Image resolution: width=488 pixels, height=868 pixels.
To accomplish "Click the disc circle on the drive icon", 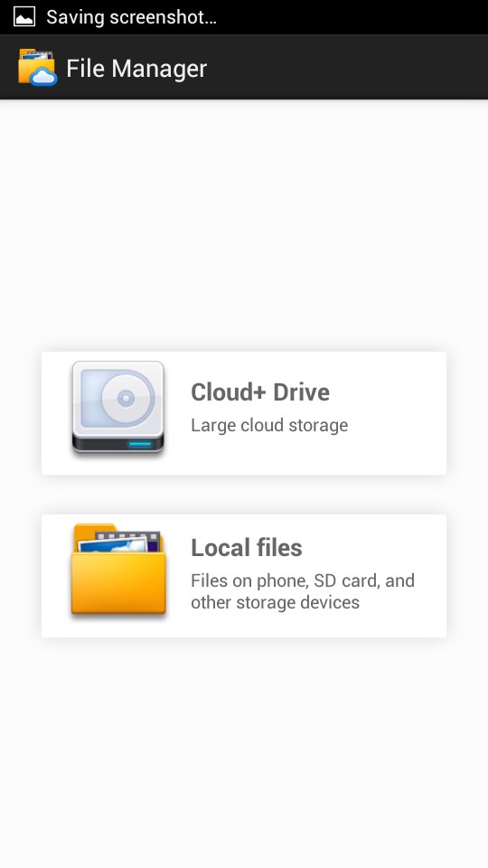I will click(127, 398).
